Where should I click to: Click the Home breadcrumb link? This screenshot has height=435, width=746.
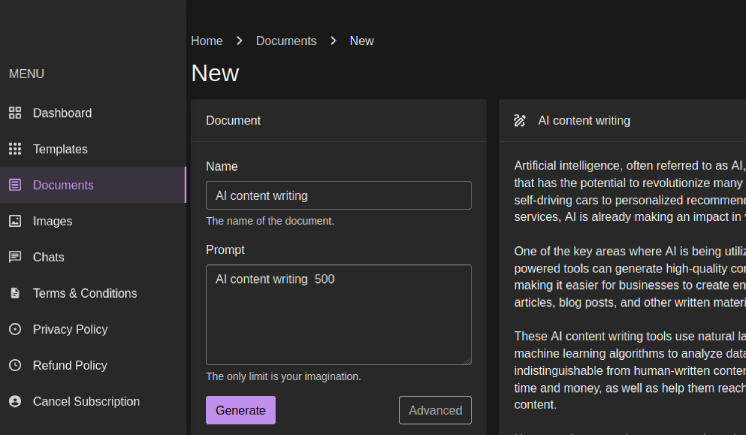(206, 41)
